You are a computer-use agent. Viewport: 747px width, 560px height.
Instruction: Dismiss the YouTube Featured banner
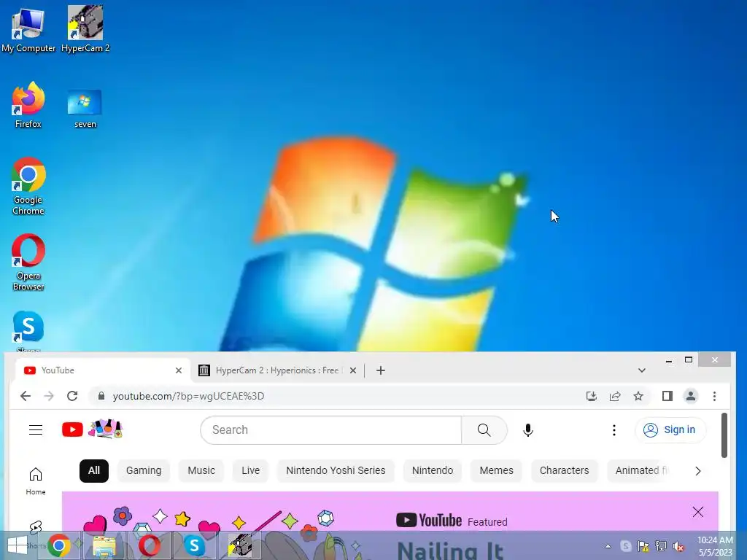(698, 512)
